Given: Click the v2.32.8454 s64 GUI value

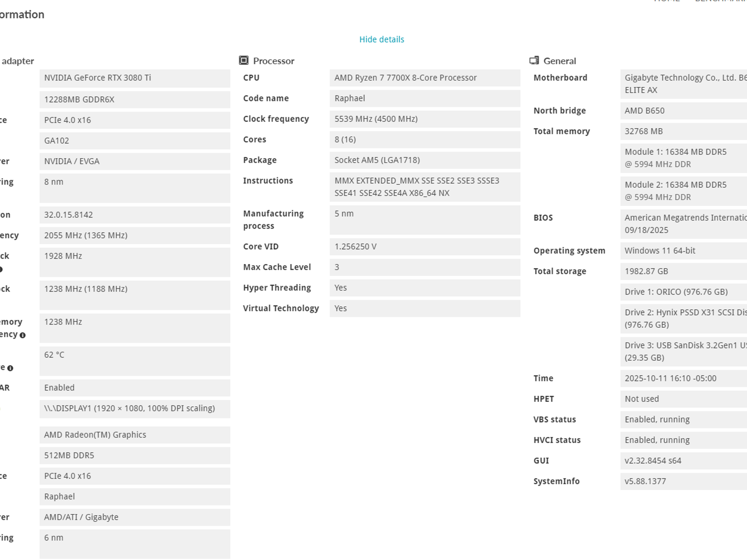Looking at the screenshot, I should [x=684, y=461].
